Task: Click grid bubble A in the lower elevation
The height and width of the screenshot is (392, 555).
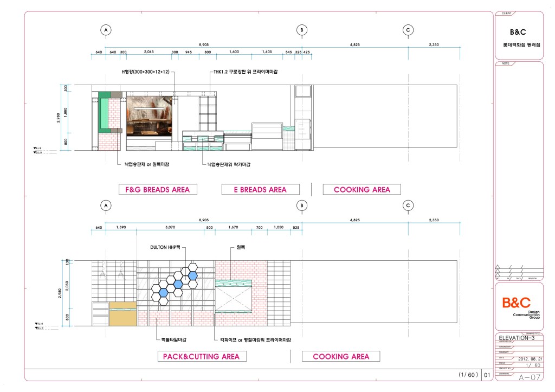Action: coord(106,205)
